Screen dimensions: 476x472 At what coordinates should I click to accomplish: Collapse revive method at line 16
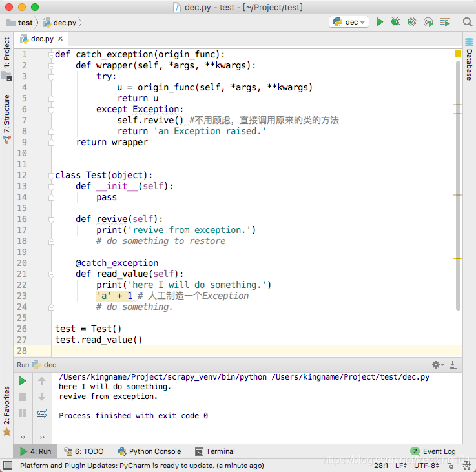51,219
